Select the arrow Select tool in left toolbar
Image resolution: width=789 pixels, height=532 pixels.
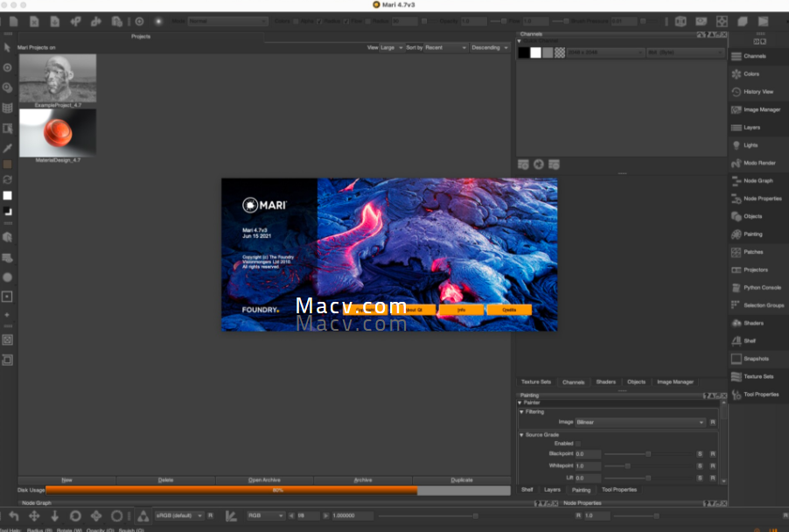tap(8, 47)
